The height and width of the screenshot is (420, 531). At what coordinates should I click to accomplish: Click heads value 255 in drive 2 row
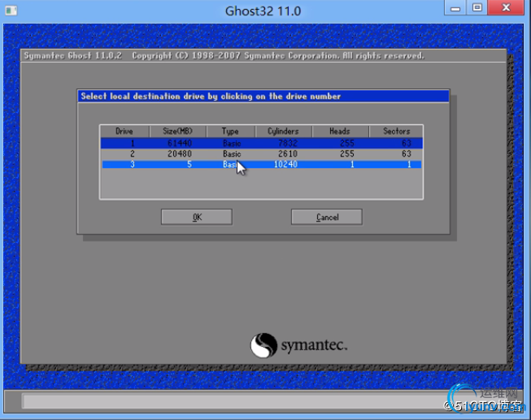coord(347,154)
